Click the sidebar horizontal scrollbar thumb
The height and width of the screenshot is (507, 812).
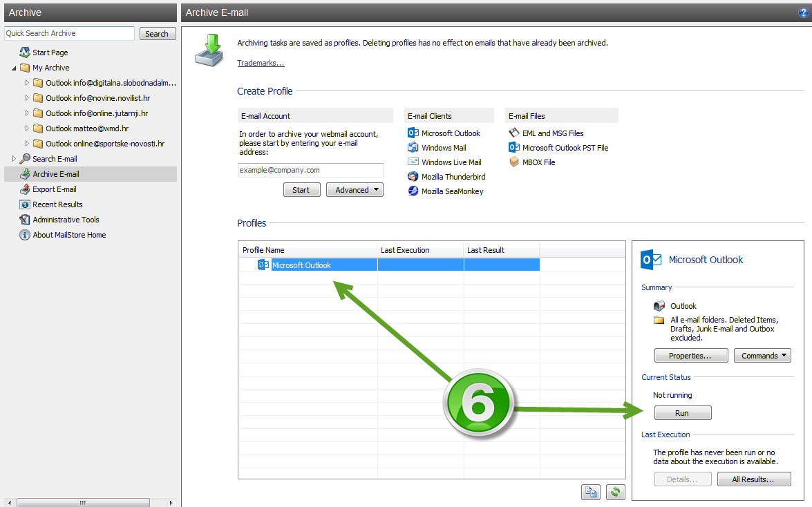83,502
